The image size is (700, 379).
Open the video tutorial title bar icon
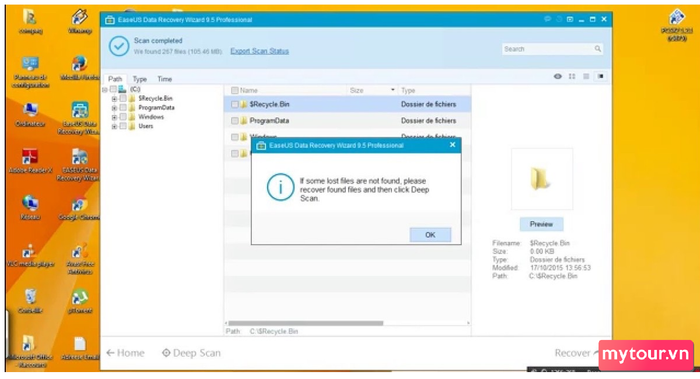click(570, 19)
